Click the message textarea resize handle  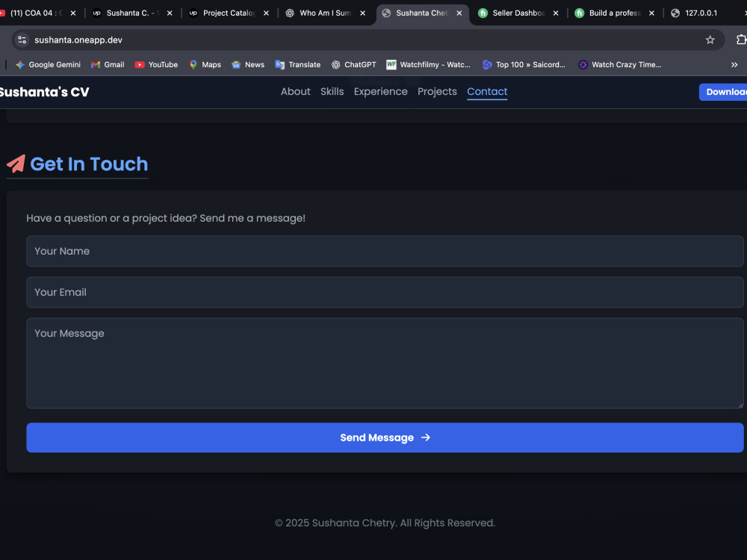740,405
